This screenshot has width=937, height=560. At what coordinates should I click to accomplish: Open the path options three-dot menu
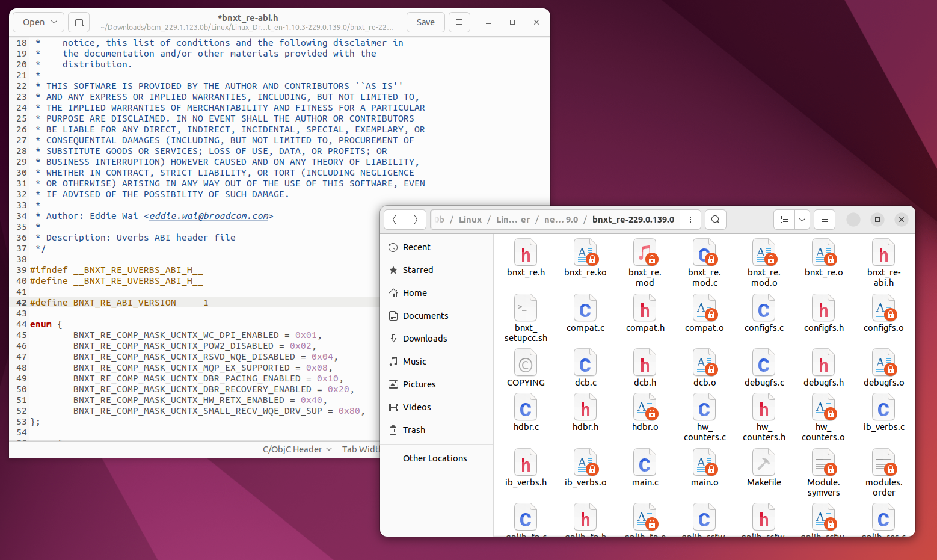tap(690, 220)
